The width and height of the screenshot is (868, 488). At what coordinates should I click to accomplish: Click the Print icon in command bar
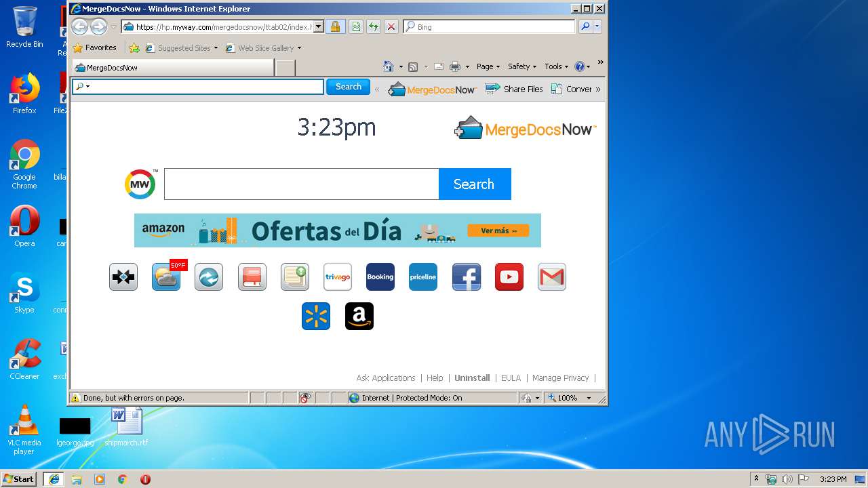pos(455,66)
